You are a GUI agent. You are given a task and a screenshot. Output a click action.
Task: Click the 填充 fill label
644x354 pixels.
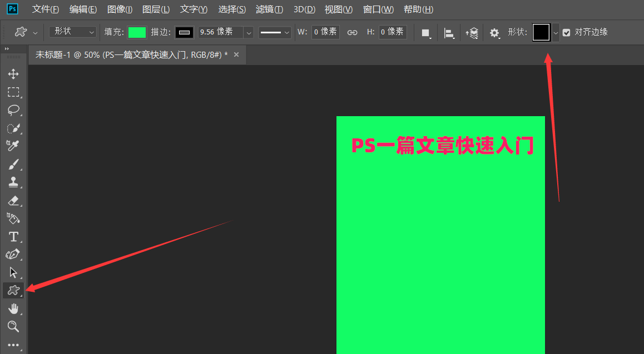114,32
